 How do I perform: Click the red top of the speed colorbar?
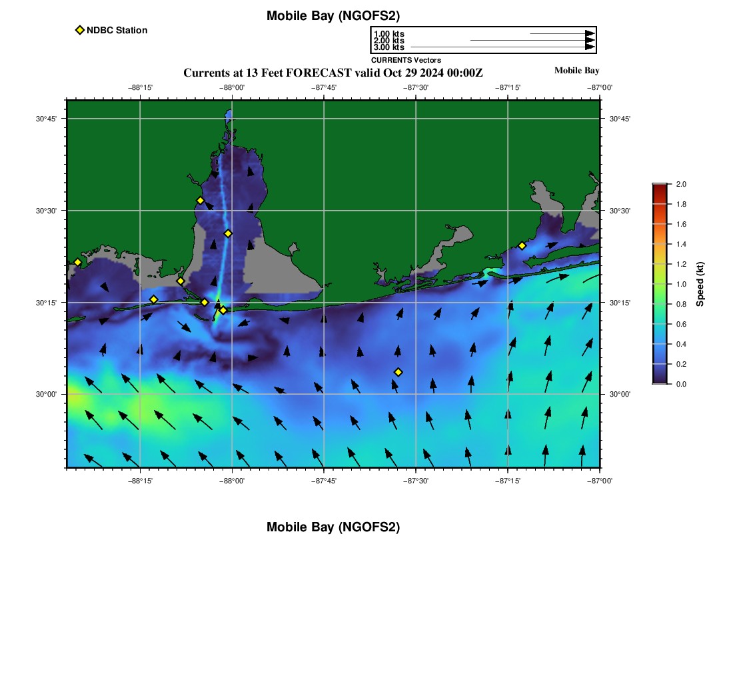pos(660,189)
